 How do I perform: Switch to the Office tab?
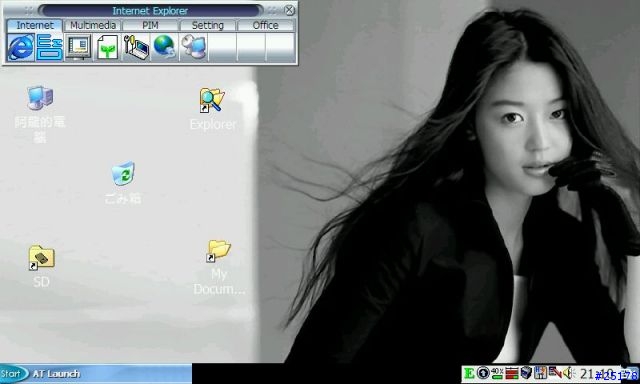(x=265, y=25)
